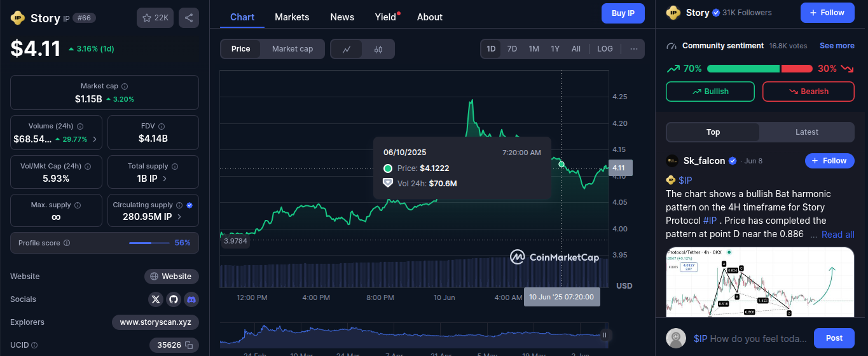This screenshot has height=356, width=868.
Task: Open the Discord social icon
Action: click(191, 299)
